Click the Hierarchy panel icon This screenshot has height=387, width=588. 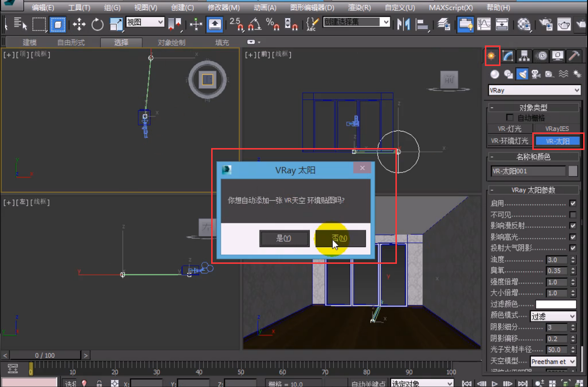[x=524, y=56]
